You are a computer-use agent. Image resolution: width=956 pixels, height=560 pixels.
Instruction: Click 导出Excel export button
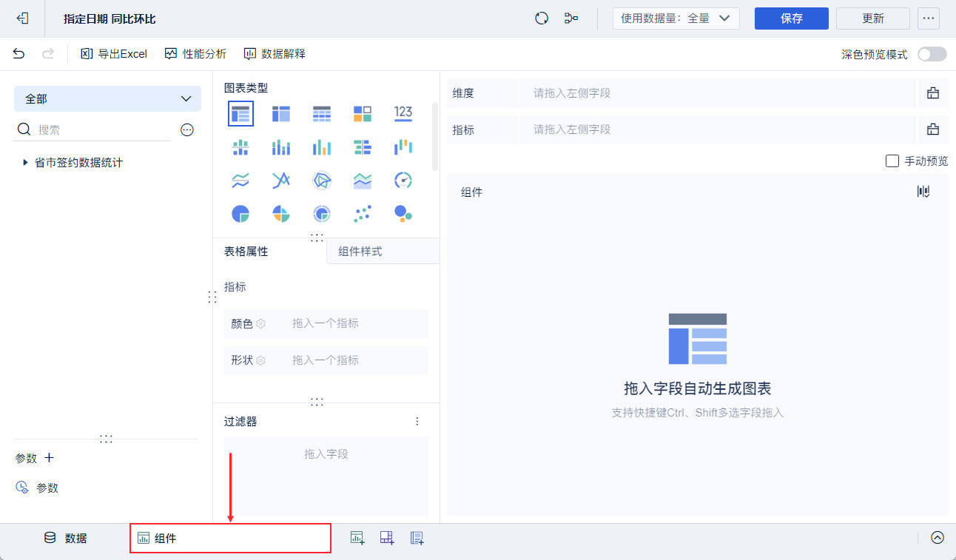pos(114,53)
